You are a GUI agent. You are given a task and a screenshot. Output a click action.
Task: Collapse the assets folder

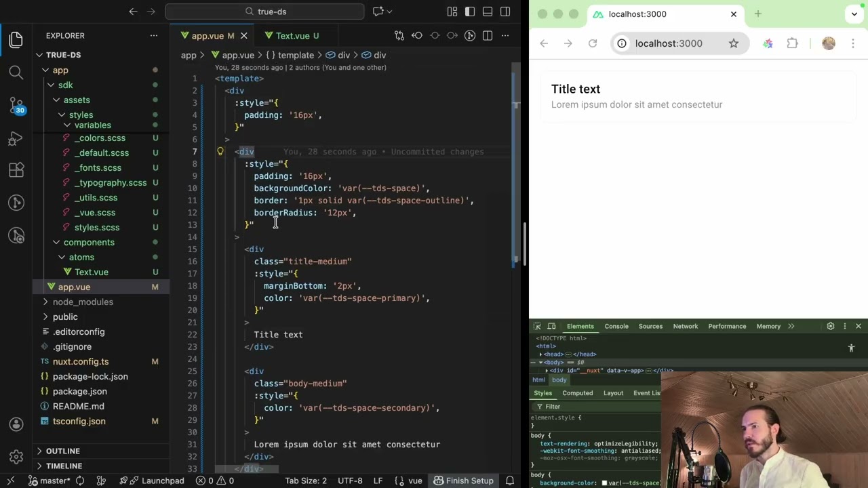[56, 100]
